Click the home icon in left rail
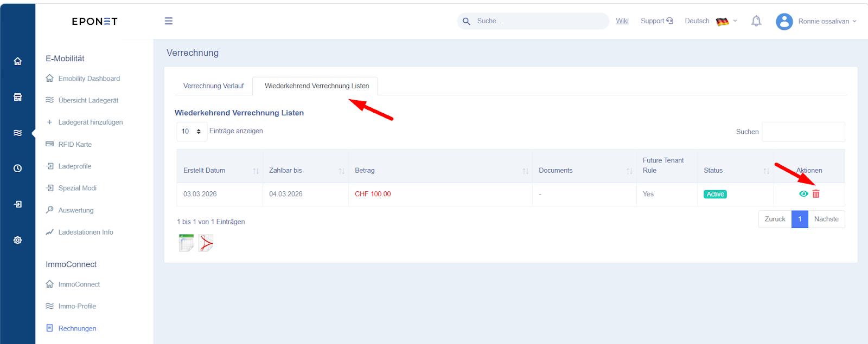868x344 pixels. click(18, 61)
